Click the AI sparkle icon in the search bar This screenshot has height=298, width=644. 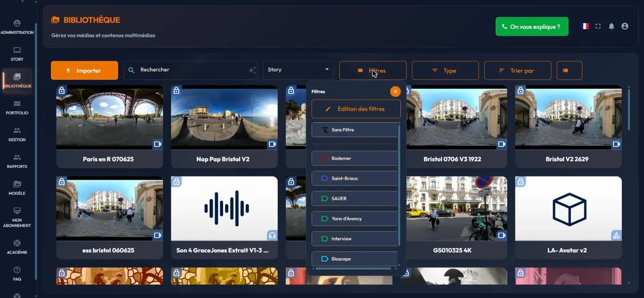click(252, 70)
